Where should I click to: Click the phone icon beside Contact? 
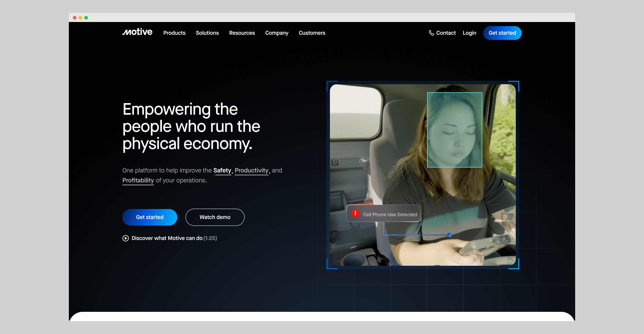431,33
